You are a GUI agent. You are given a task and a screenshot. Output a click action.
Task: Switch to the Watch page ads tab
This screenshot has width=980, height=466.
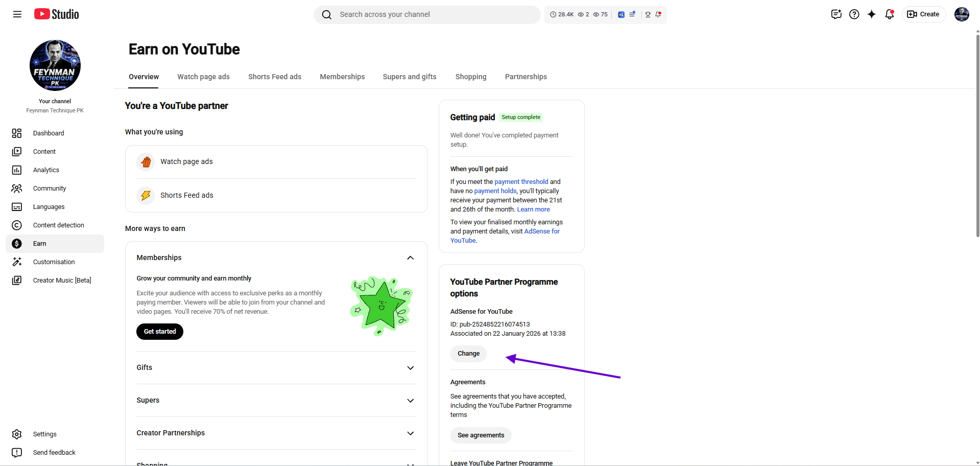[204, 77]
